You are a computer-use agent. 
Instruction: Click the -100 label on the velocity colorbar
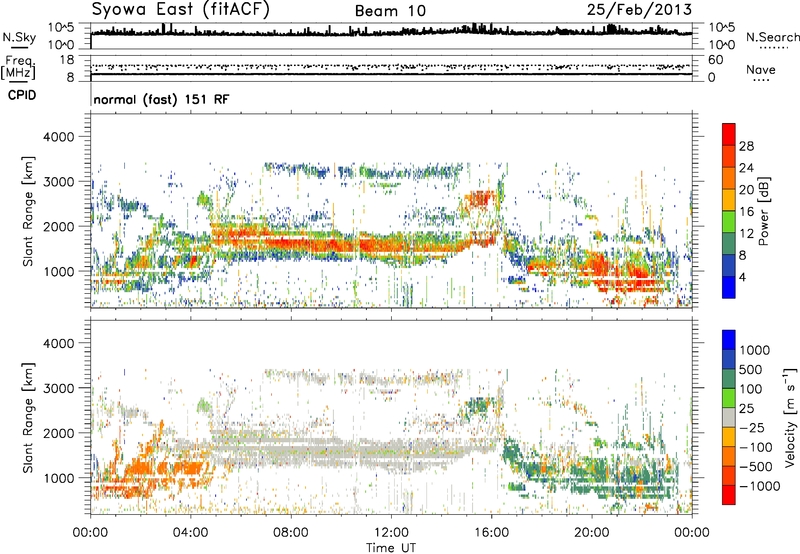[x=756, y=447]
